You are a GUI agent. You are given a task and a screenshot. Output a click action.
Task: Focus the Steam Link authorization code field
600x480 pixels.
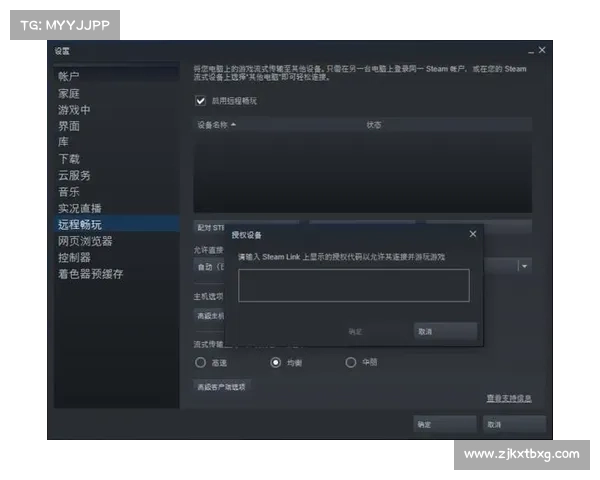tap(354, 285)
